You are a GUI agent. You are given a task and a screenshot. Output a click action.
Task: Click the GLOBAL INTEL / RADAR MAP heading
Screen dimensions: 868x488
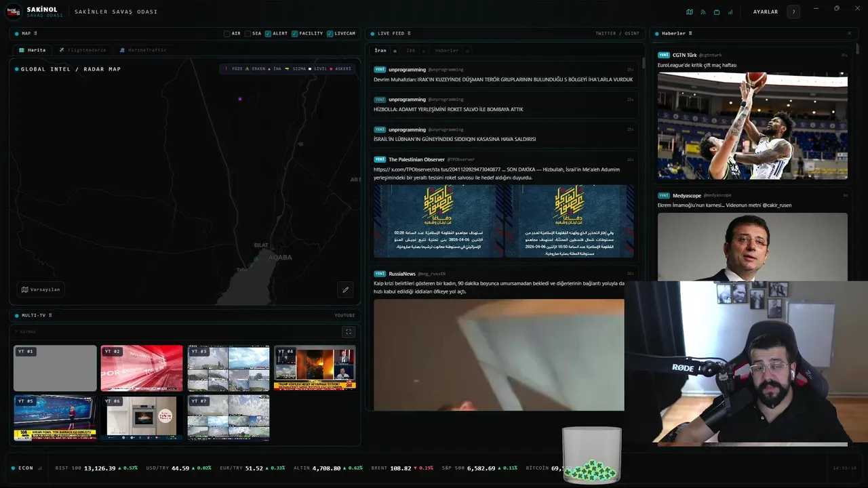[71, 69]
